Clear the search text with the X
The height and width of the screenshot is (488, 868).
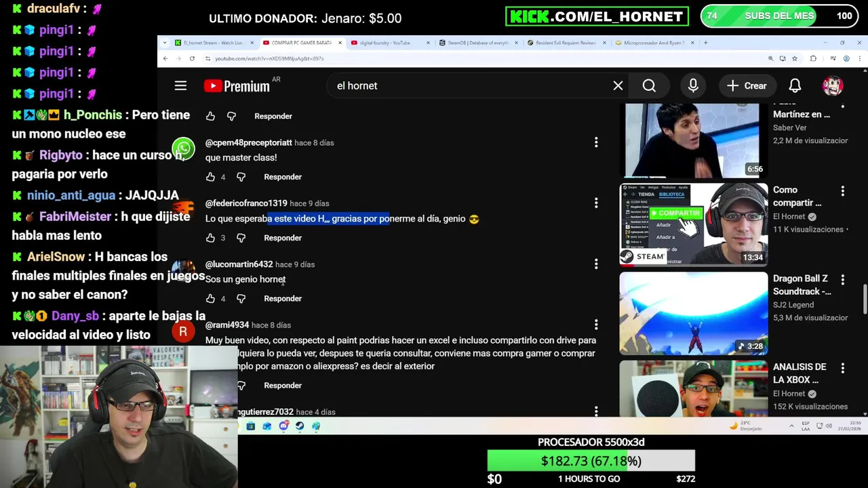pyautogui.click(x=618, y=86)
